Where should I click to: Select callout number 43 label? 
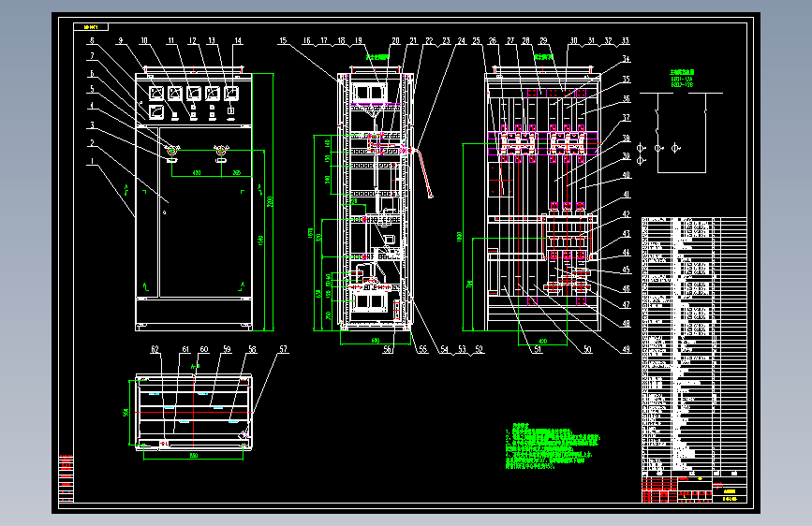pyautogui.click(x=626, y=234)
